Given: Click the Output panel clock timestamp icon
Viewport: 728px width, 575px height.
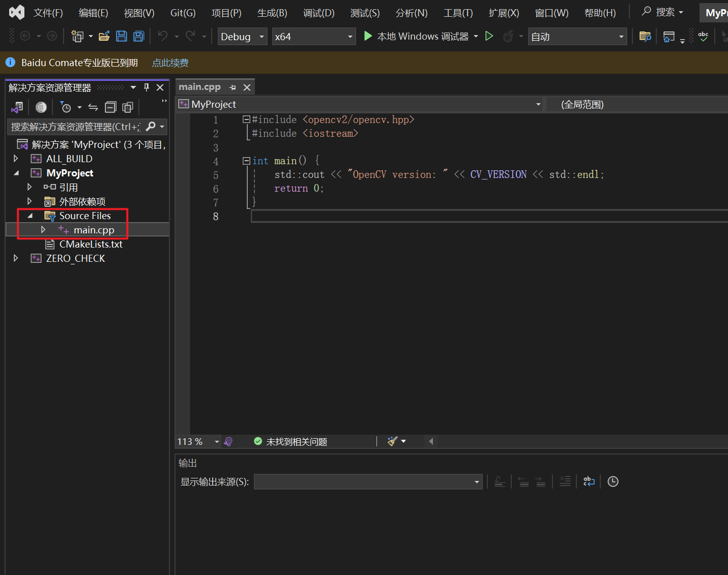Looking at the screenshot, I should click(x=613, y=481).
